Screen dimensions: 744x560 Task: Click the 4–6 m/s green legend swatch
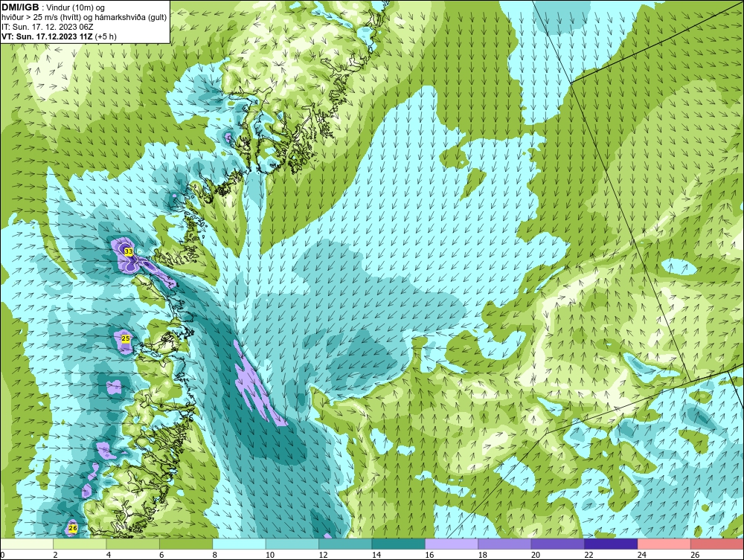133,544
